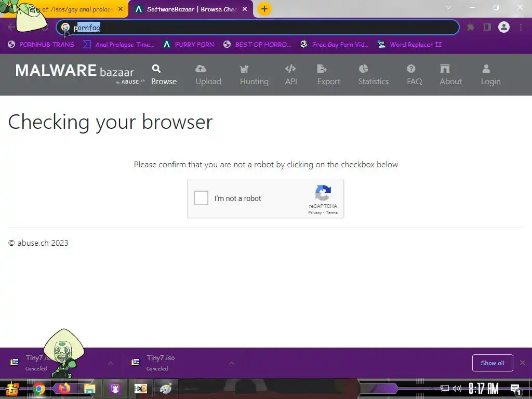Image resolution: width=532 pixels, height=399 pixels.
Task: Open a new browser tab
Action: pos(264,9)
